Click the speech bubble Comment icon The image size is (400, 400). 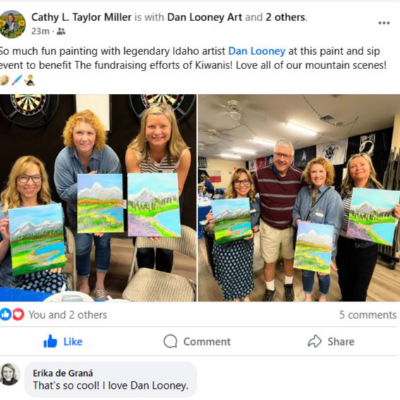170,341
